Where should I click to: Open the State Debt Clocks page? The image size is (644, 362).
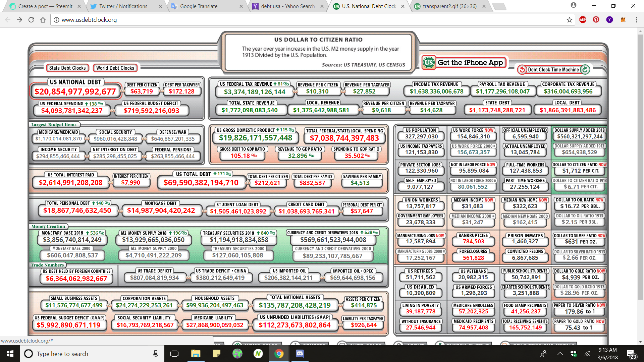(67, 68)
